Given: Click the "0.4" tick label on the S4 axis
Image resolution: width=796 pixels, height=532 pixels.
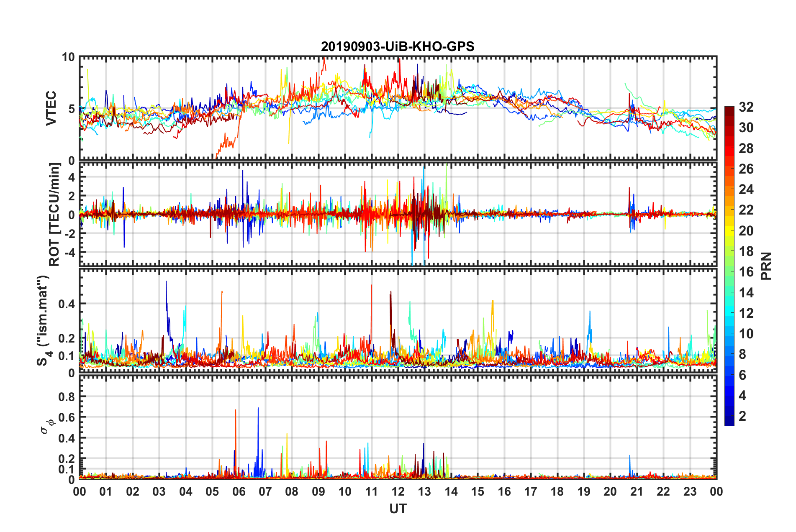Looking at the screenshot, I should coord(67,304).
